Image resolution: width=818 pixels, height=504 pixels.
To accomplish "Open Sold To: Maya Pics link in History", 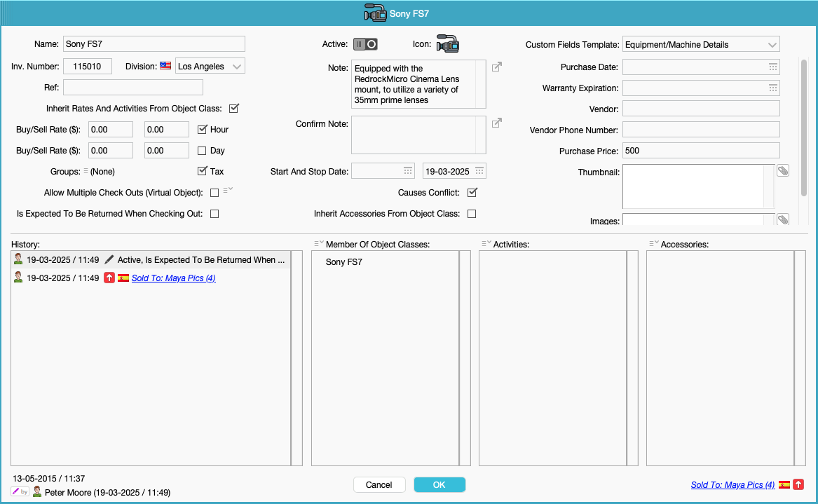I will pyautogui.click(x=173, y=278).
